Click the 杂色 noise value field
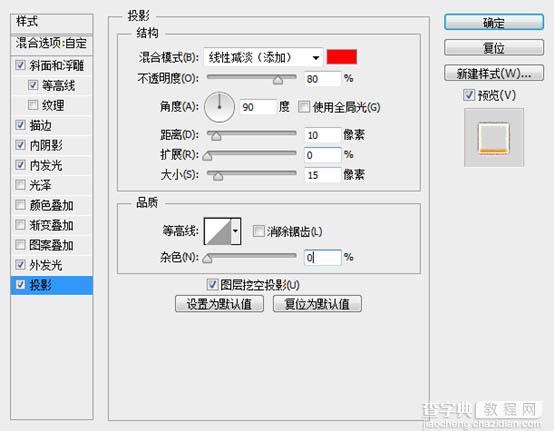 tap(323, 258)
